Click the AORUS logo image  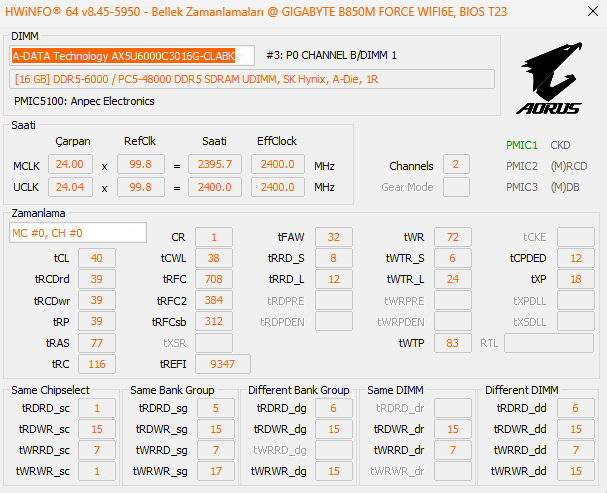coord(550,78)
